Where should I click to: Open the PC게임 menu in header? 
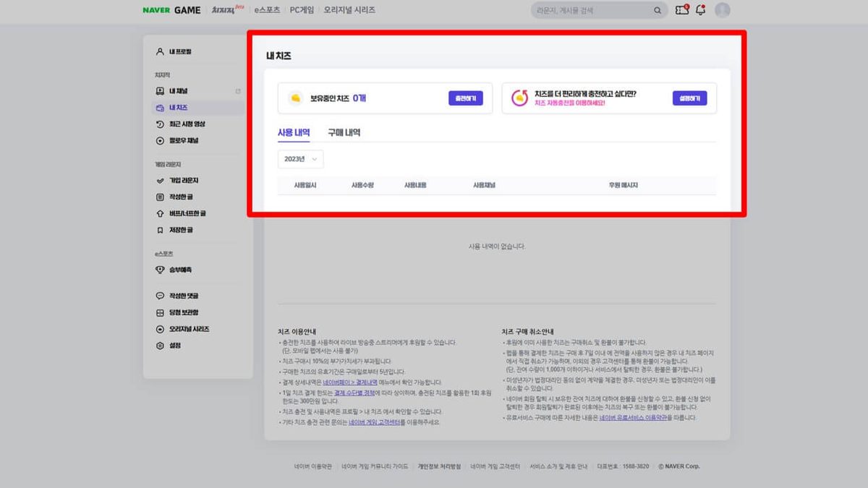tap(302, 10)
